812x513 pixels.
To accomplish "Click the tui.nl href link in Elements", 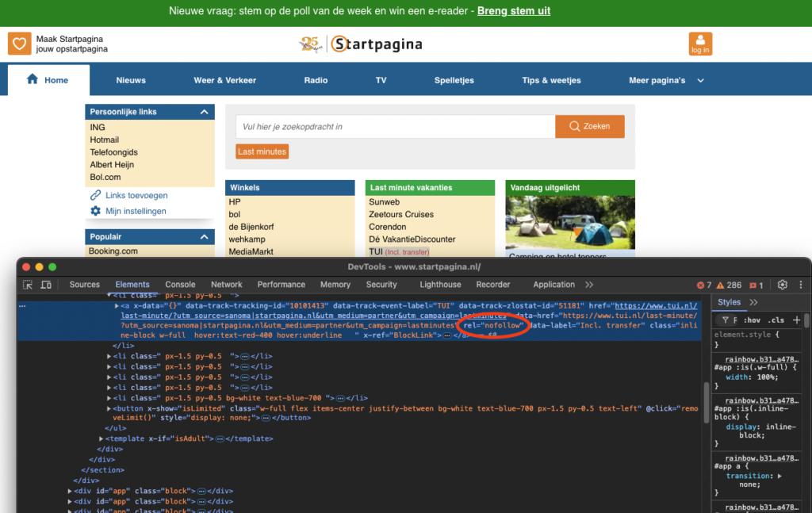I will point(408,311).
